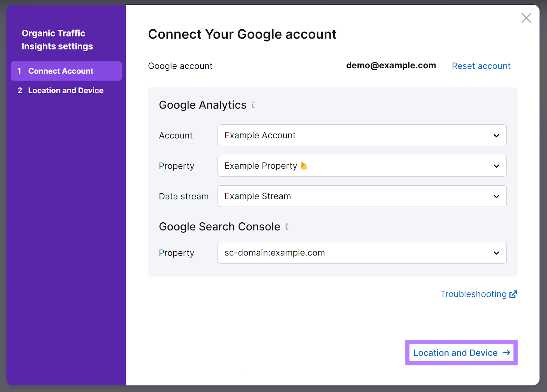Open the Google Analytics info icon
This screenshot has height=392, width=547.
coord(253,105)
